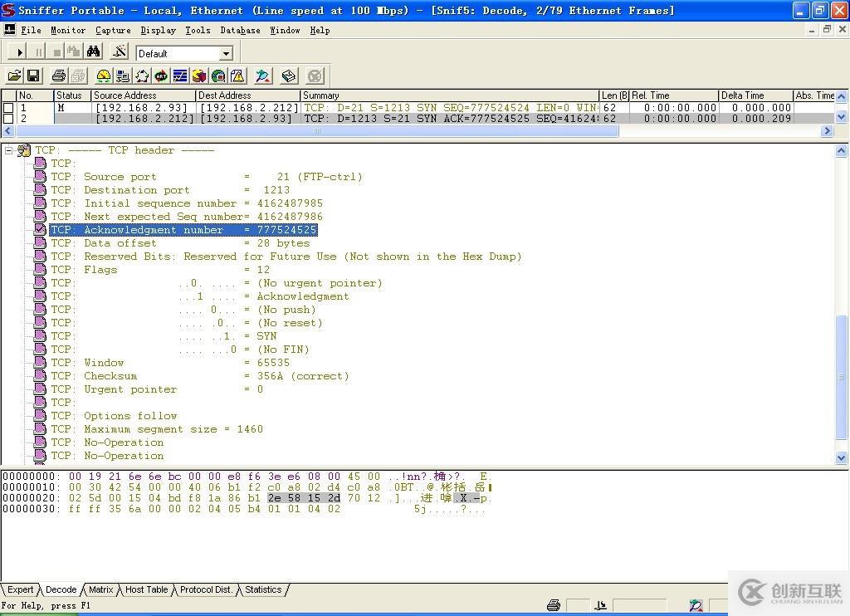This screenshot has width=850, height=616.
Task: Tick the checkbox for frame 2
Action: [8, 119]
